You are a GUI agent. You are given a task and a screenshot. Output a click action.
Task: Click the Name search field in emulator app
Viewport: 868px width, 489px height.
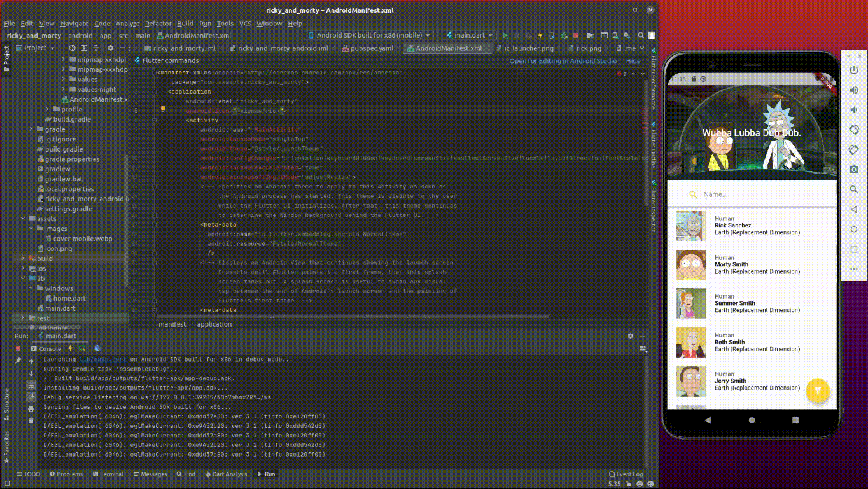(x=751, y=194)
